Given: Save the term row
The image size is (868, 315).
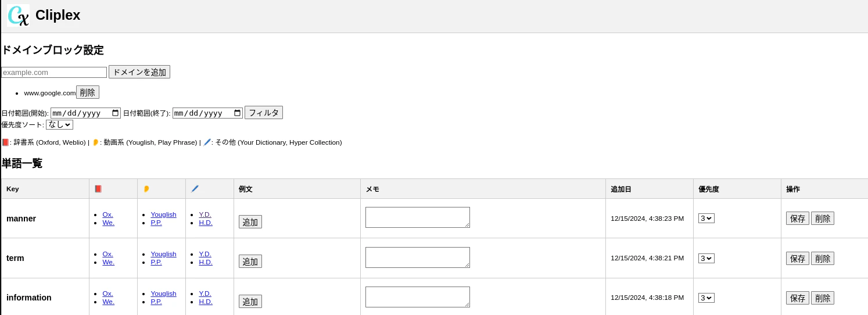Looking at the screenshot, I should click(798, 258).
